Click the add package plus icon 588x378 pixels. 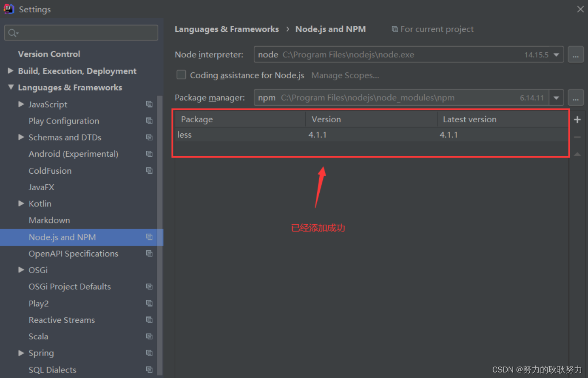point(577,120)
